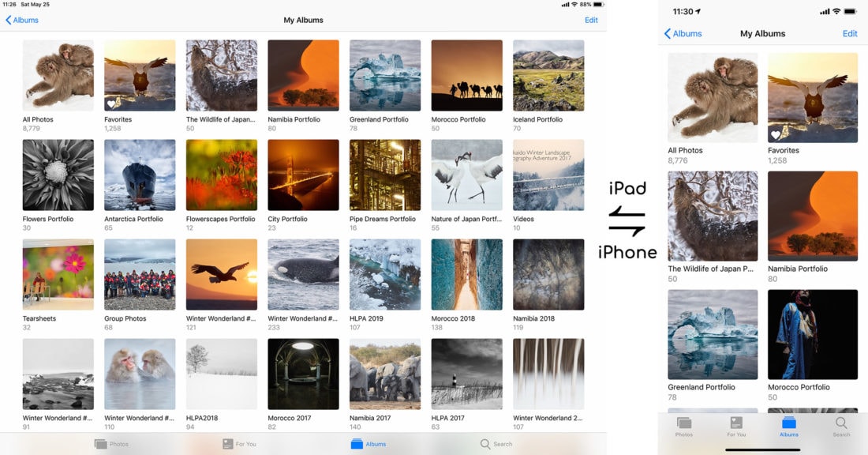The height and width of the screenshot is (455, 868).
Task: Tap the Photos tab icon on iPad
Action: [x=100, y=444]
